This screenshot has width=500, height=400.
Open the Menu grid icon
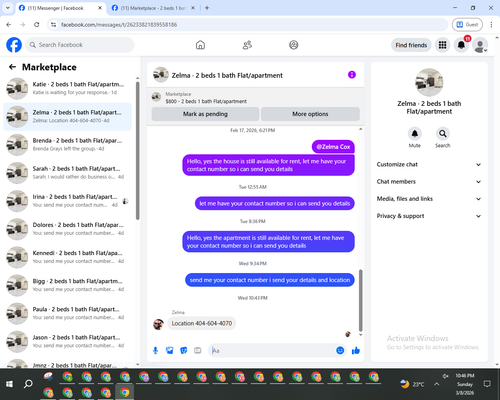tap(442, 45)
